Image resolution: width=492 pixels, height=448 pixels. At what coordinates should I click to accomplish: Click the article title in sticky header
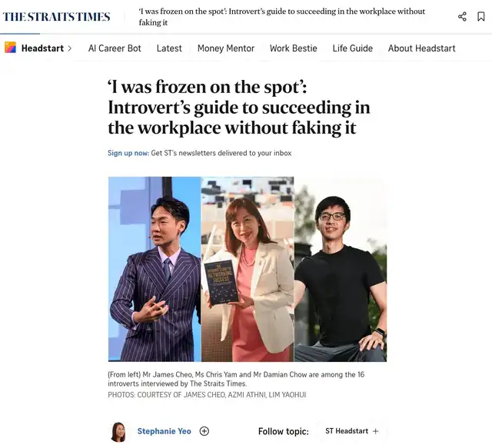[282, 17]
